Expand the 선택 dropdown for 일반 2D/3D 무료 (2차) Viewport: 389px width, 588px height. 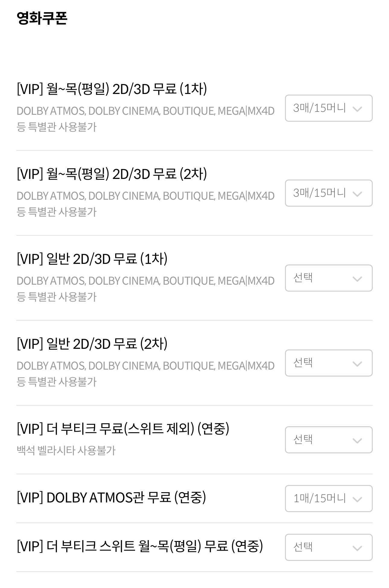tap(328, 363)
